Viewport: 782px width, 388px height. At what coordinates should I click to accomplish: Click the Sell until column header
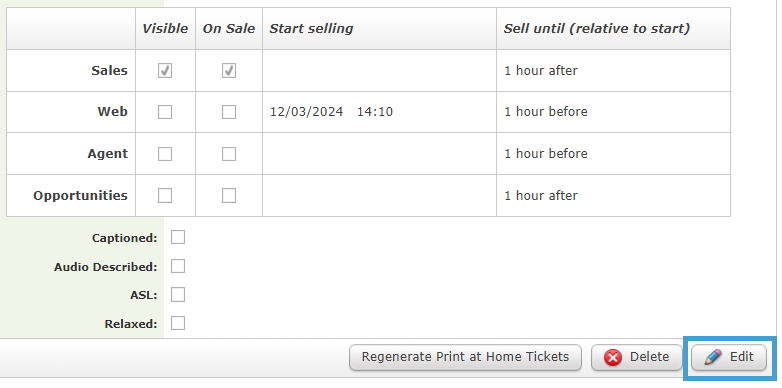[x=596, y=29]
